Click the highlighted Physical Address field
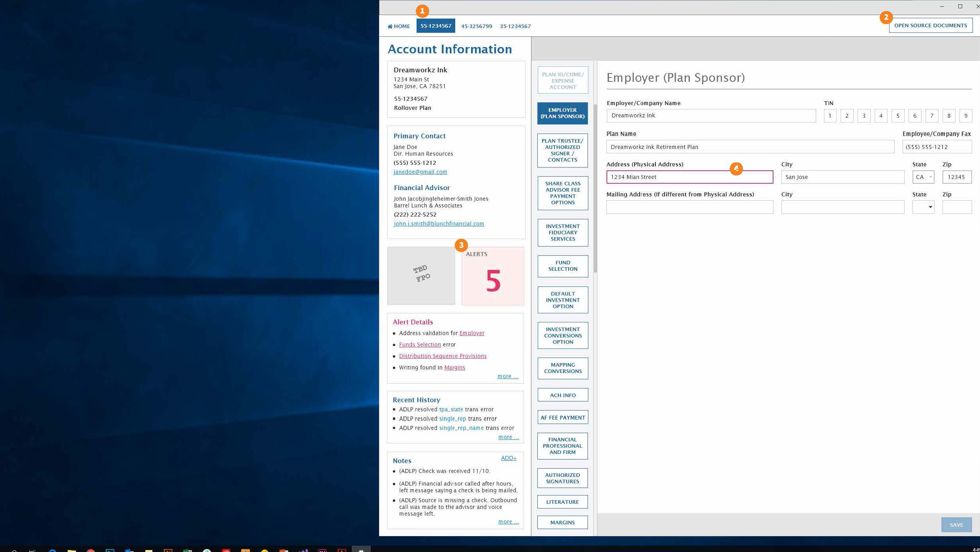The height and width of the screenshot is (552, 980). (689, 177)
